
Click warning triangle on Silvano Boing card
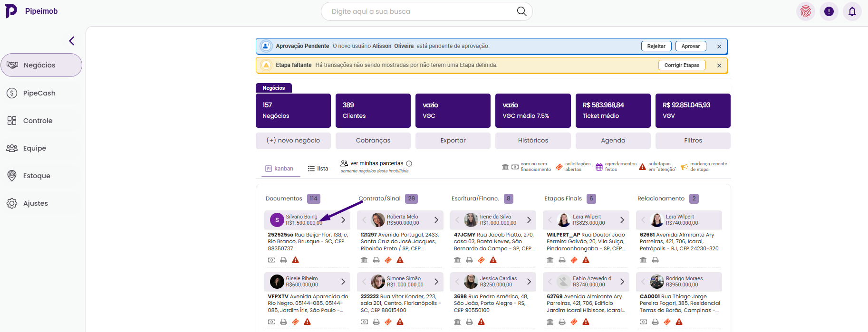click(x=295, y=260)
